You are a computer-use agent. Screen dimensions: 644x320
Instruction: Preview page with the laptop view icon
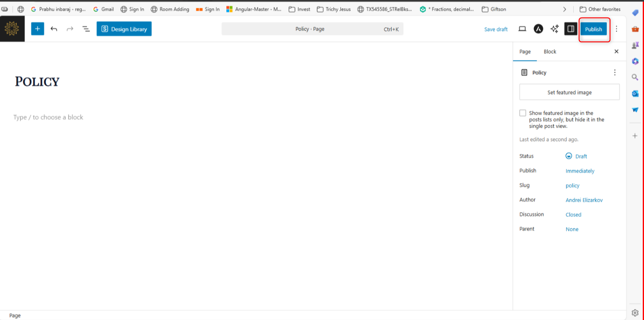point(522,29)
